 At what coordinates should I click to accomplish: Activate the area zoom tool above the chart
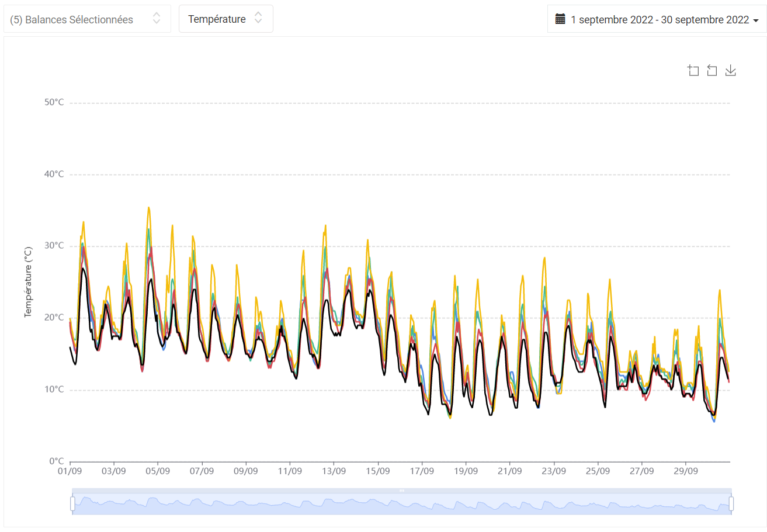693,71
